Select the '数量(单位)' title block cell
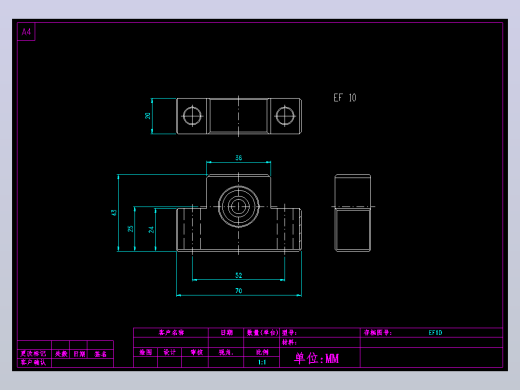The height and width of the screenshot is (390, 520). pyautogui.click(x=262, y=333)
